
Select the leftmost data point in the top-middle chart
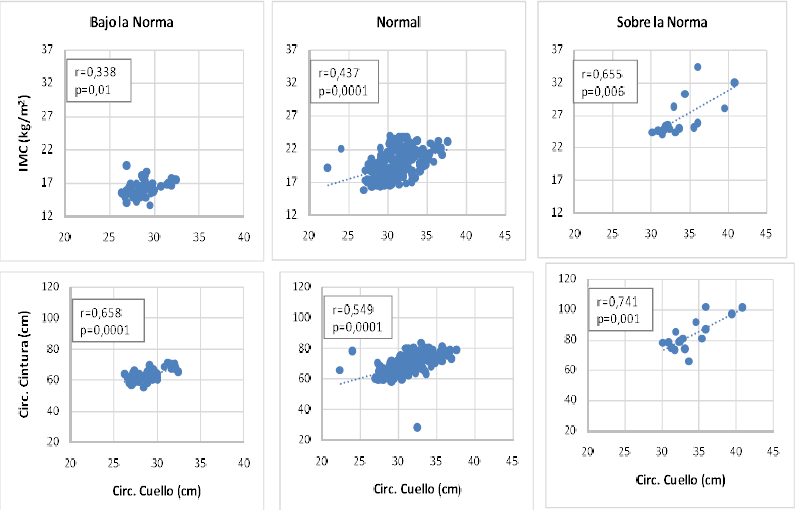[x=327, y=168]
